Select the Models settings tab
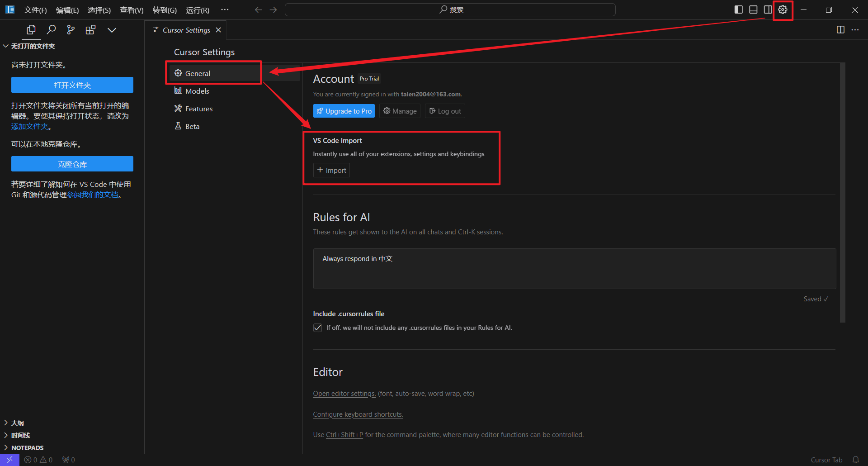Viewport: 868px width, 466px height. tap(197, 91)
